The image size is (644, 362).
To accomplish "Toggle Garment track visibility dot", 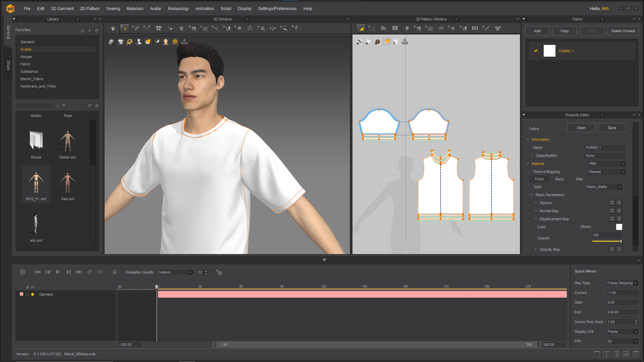I will (x=33, y=294).
